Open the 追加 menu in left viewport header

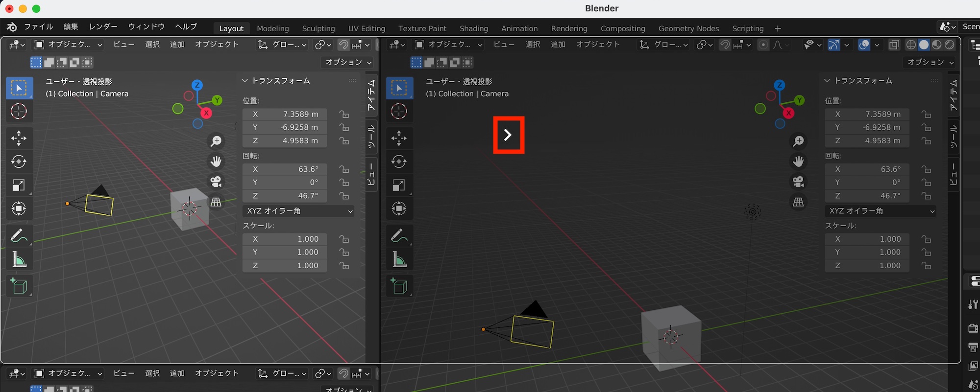coord(177,45)
